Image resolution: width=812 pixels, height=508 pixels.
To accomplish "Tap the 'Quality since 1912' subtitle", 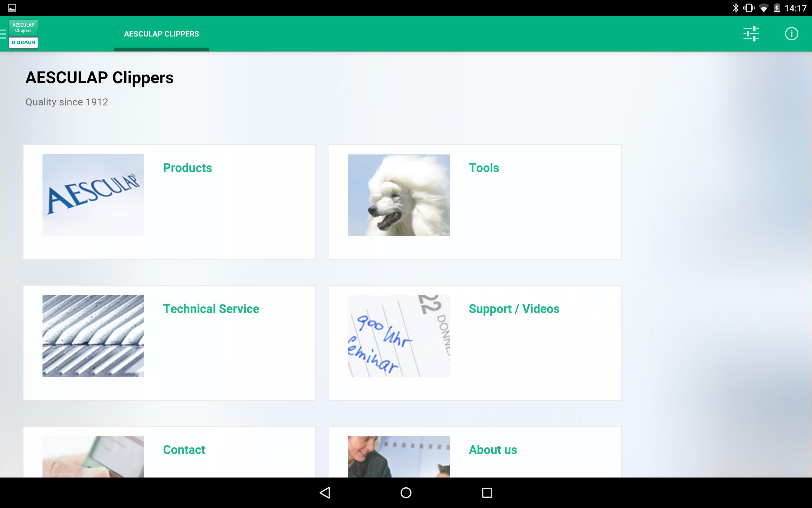I will [67, 102].
